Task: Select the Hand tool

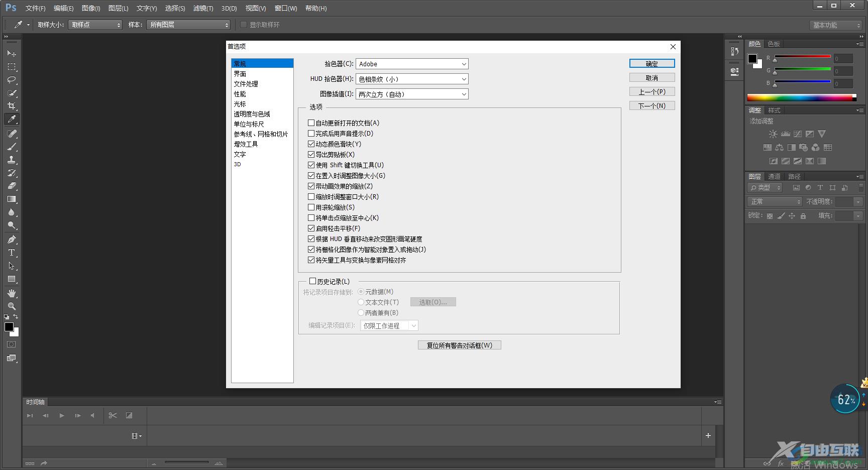Action: pos(12,293)
